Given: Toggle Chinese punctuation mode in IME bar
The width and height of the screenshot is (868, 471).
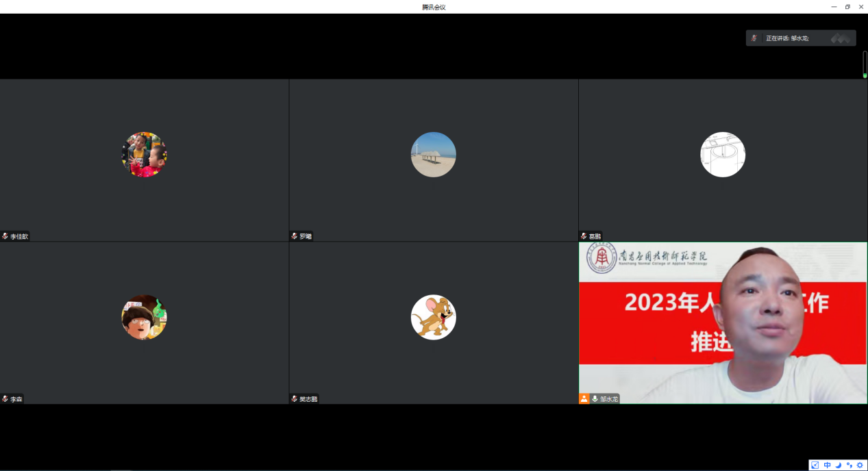Looking at the screenshot, I should (x=849, y=465).
